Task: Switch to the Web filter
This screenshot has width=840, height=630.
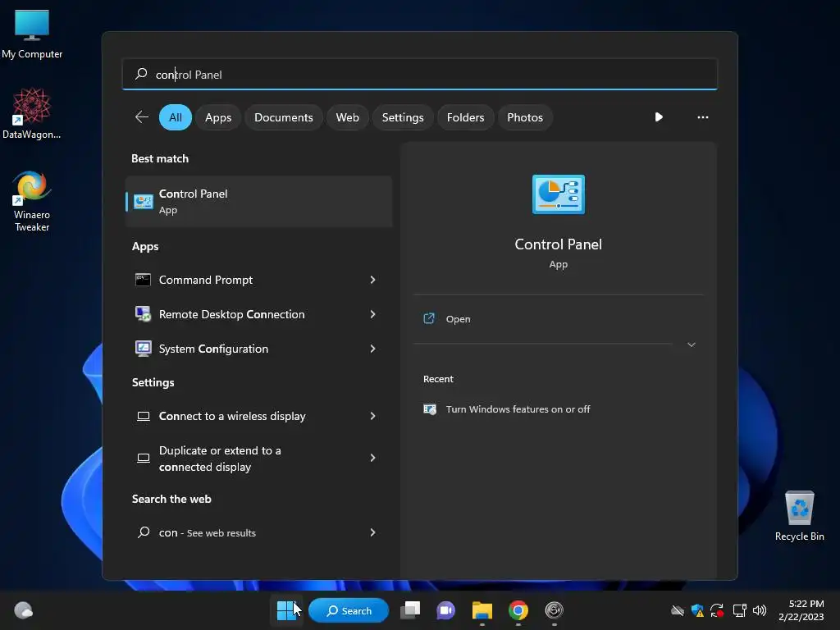Action: click(347, 116)
